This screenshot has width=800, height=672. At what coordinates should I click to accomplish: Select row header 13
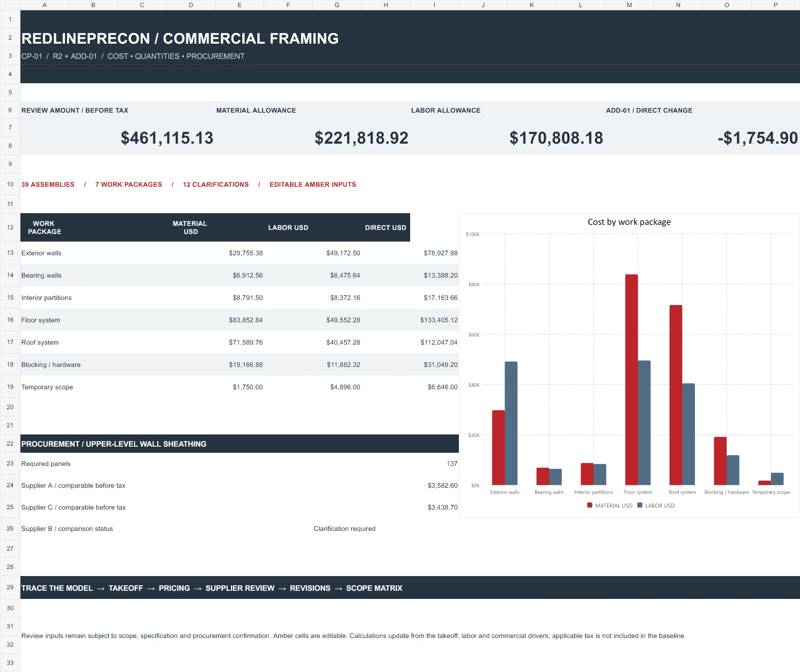click(10, 253)
